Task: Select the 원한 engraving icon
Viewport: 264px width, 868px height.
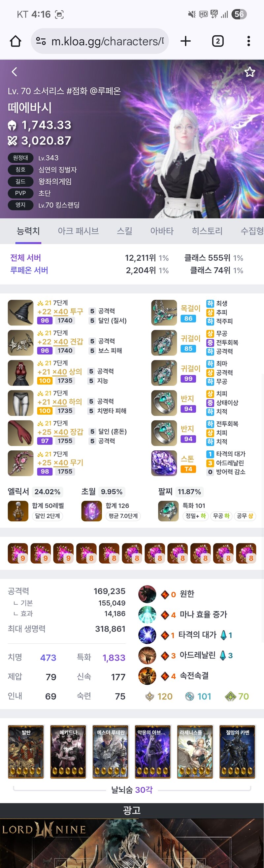Action: [147, 594]
